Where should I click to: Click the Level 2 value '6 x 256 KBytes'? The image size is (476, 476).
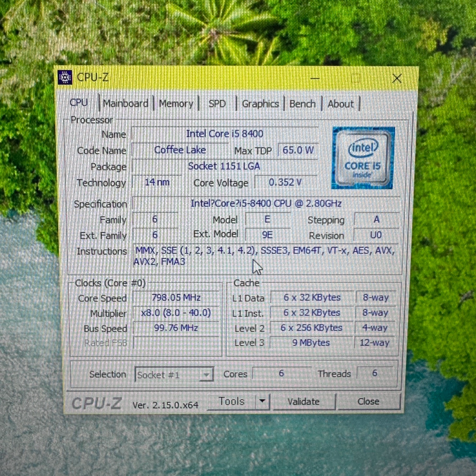click(x=312, y=328)
